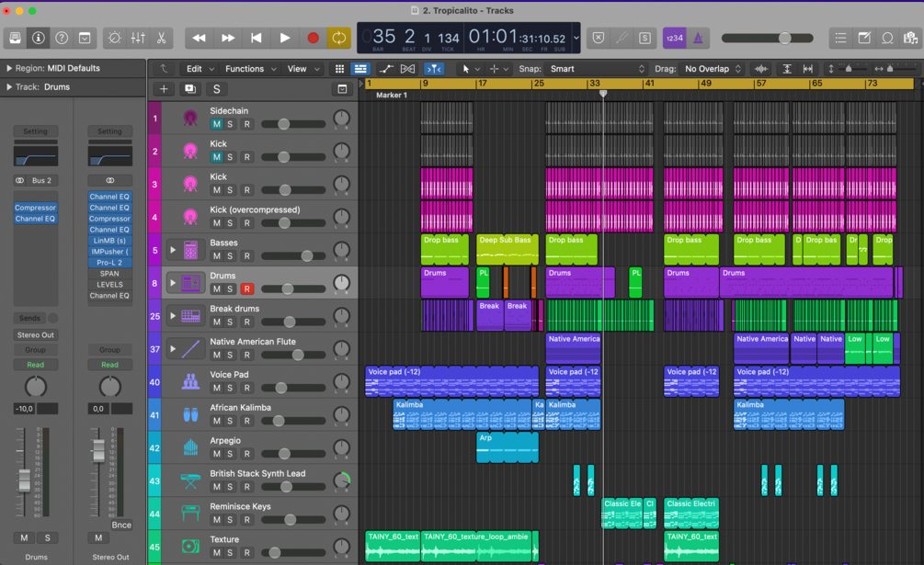Record-enable the Arpegio track

tap(247, 454)
